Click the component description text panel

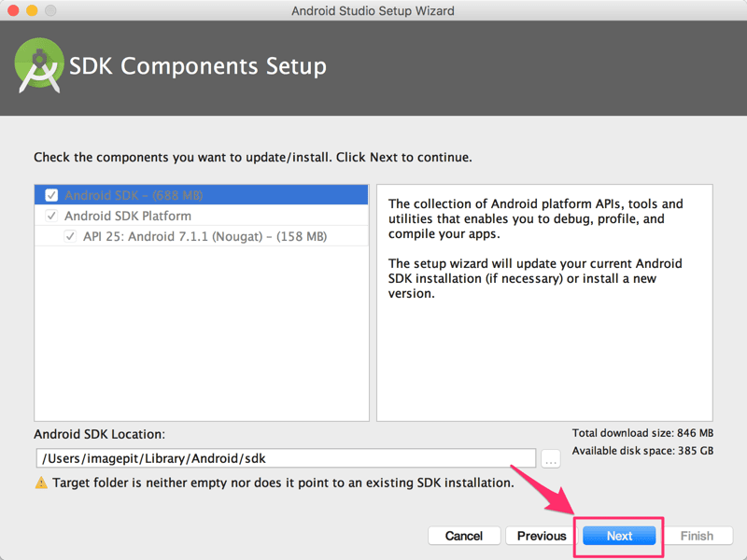(x=544, y=302)
